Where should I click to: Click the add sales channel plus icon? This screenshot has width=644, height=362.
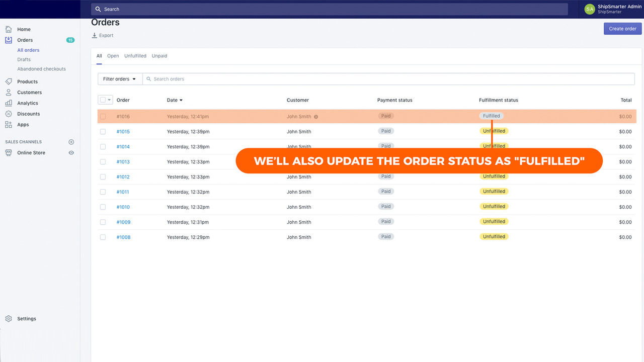[x=71, y=142]
